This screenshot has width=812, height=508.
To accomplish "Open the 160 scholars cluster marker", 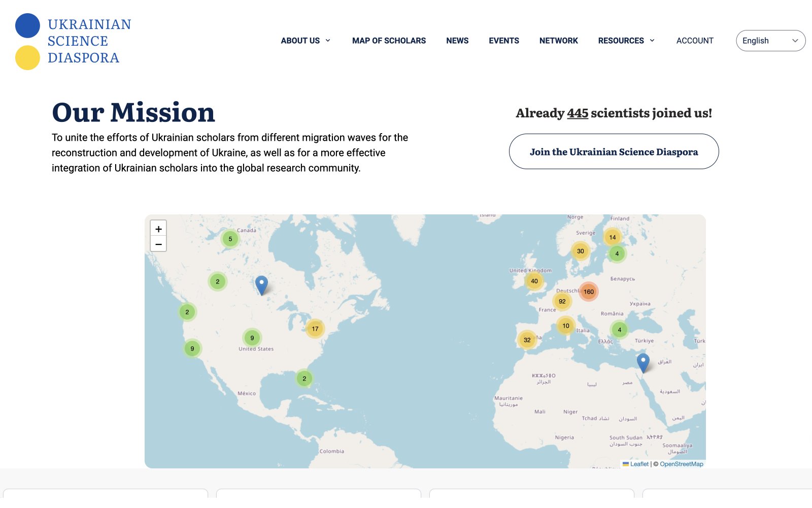I will coord(589,292).
